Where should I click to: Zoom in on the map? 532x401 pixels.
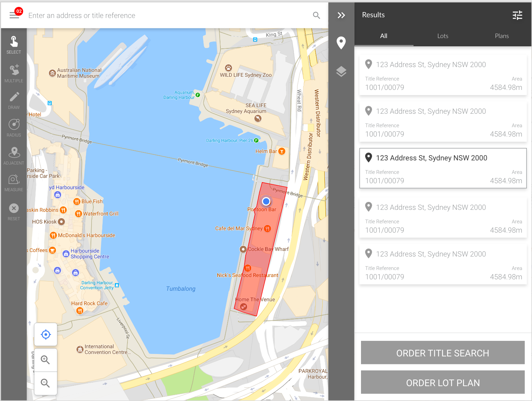tap(46, 360)
